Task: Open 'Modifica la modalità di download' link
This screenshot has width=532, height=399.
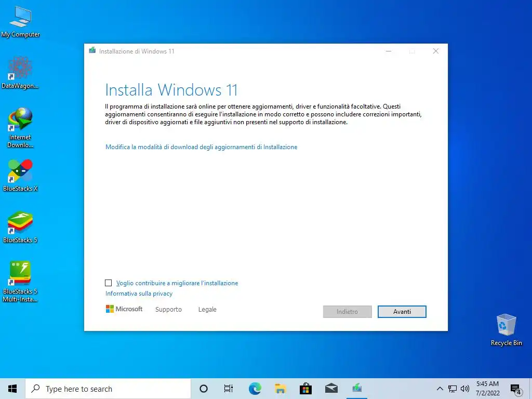Action: [201, 147]
